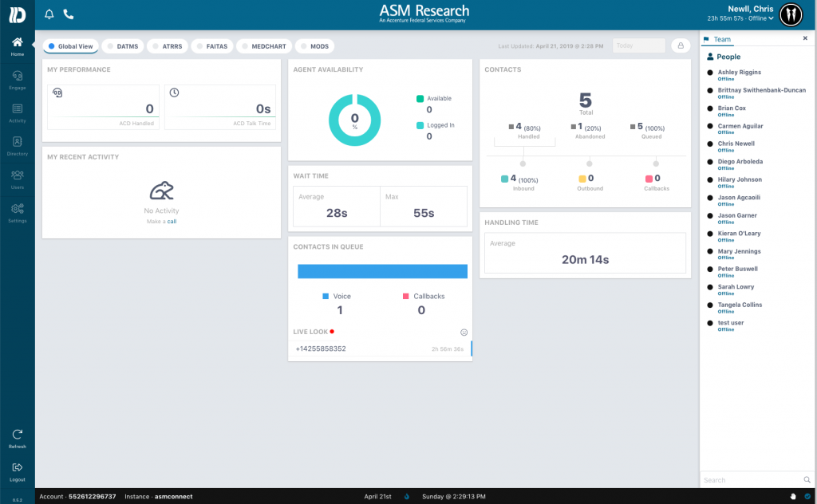Close the Team panel
This screenshot has height=504, width=817.
(x=805, y=38)
